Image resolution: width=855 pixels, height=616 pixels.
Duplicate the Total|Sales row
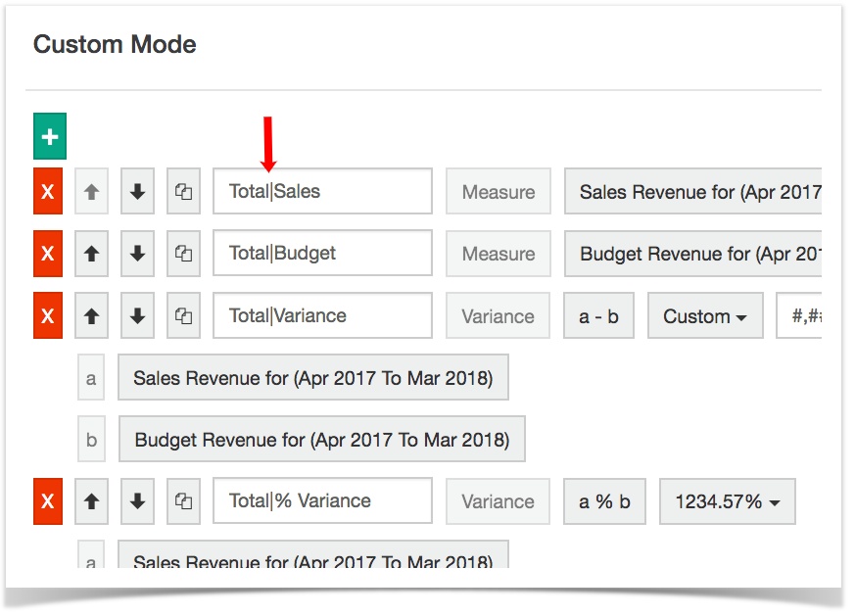pyautogui.click(x=184, y=191)
